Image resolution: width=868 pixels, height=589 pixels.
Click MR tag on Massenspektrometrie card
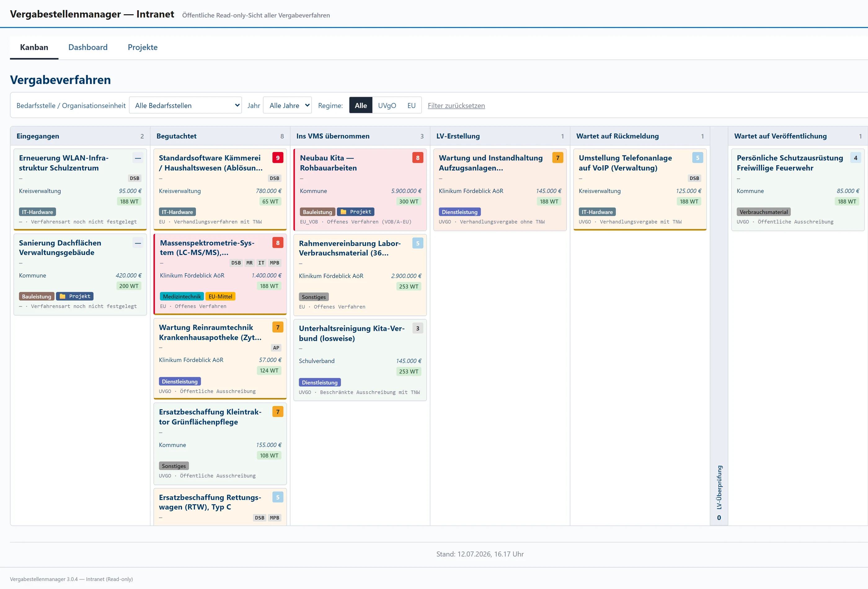(x=250, y=263)
